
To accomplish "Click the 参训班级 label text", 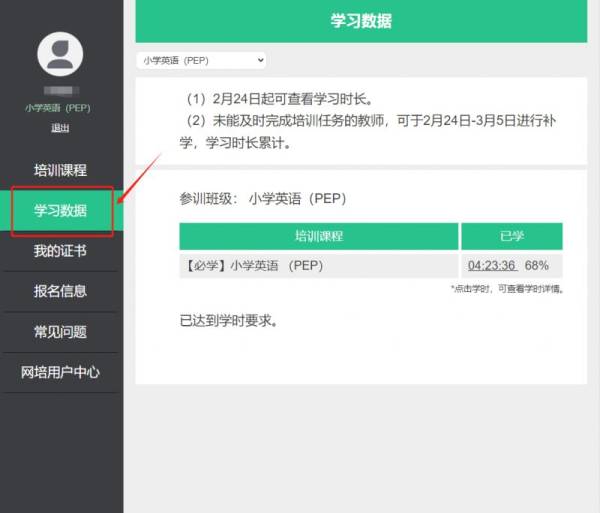I will point(209,199).
